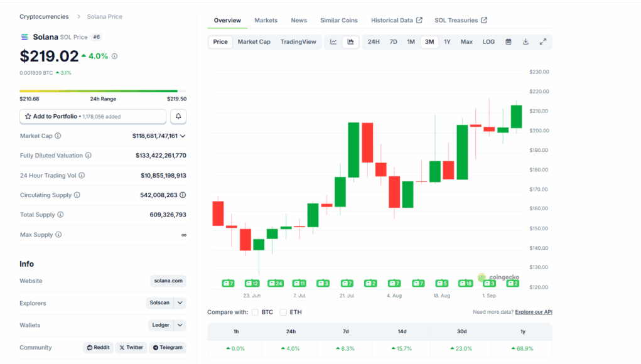Expand the Market Cap value chevron
Image resolution: width=641 pixels, height=364 pixels.
tap(183, 136)
